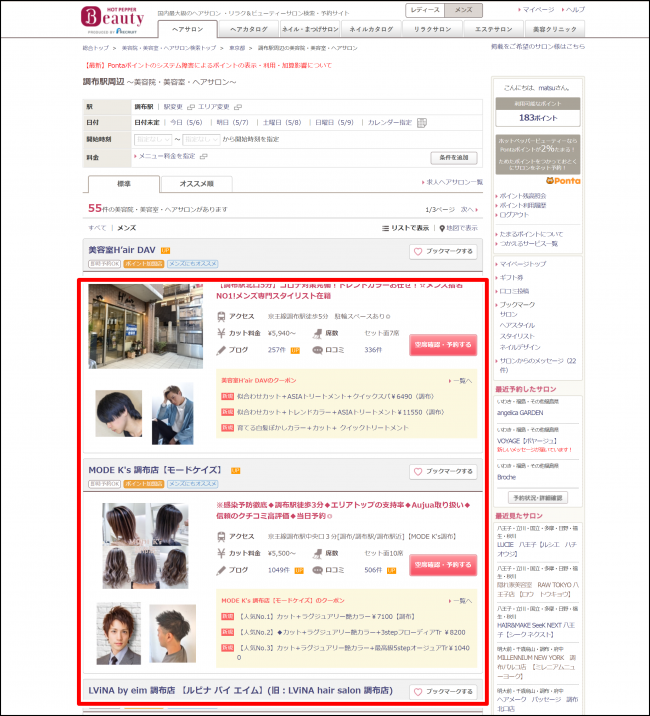This screenshot has width=650, height=716.
Task: Open マイページ link in header
Action: [x=538, y=10]
